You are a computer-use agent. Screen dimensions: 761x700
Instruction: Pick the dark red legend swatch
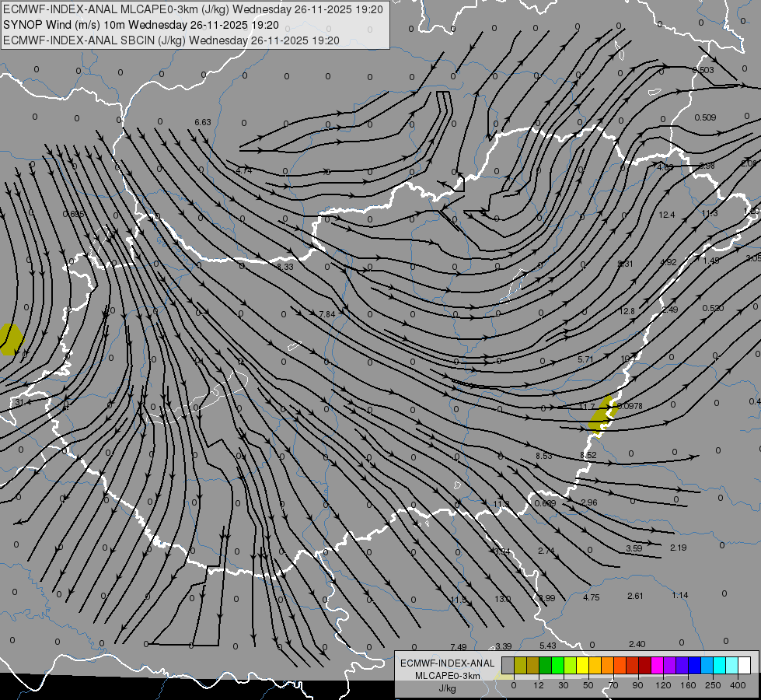(x=644, y=665)
